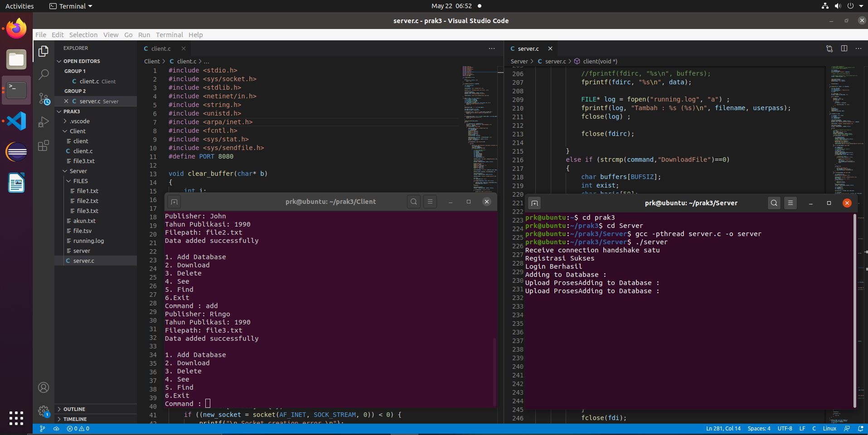The width and height of the screenshot is (868, 435).
Task: Open the Eclipse icon in the dock
Action: (x=16, y=152)
